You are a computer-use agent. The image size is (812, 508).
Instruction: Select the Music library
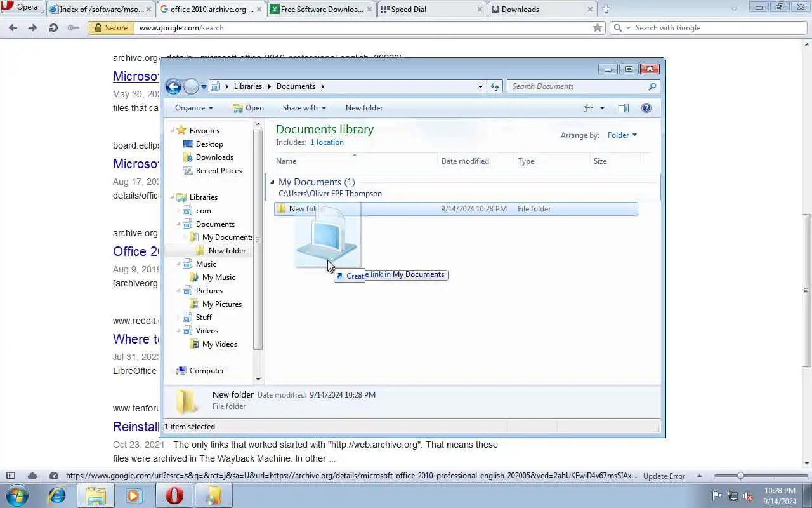pos(206,264)
